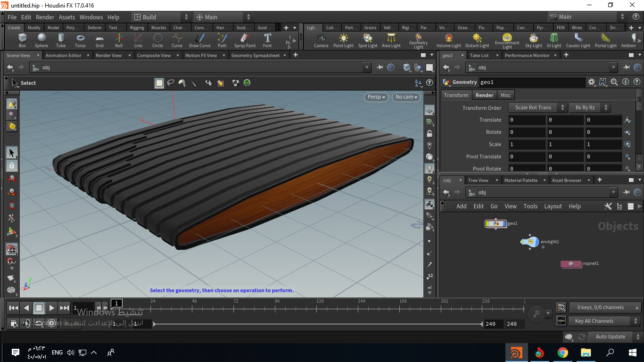
Task: Select the Curve shelf tool
Action: point(177,40)
